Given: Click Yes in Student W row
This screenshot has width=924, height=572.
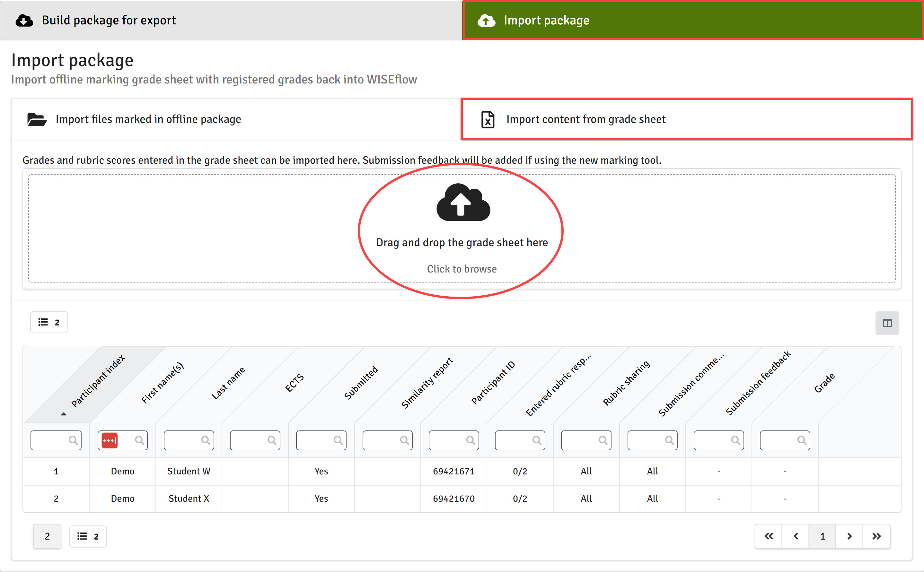Looking at the screenshot, I should tap(321, 471).
